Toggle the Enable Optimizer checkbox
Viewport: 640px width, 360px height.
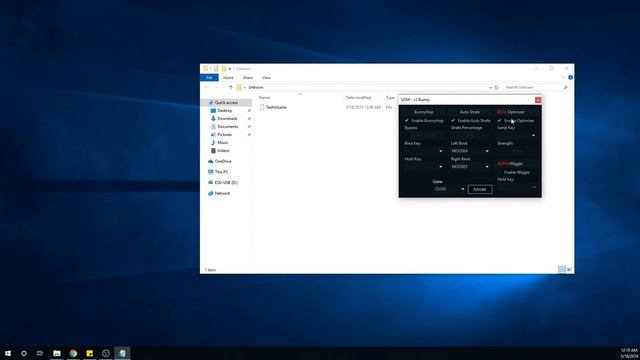point(499,120)
